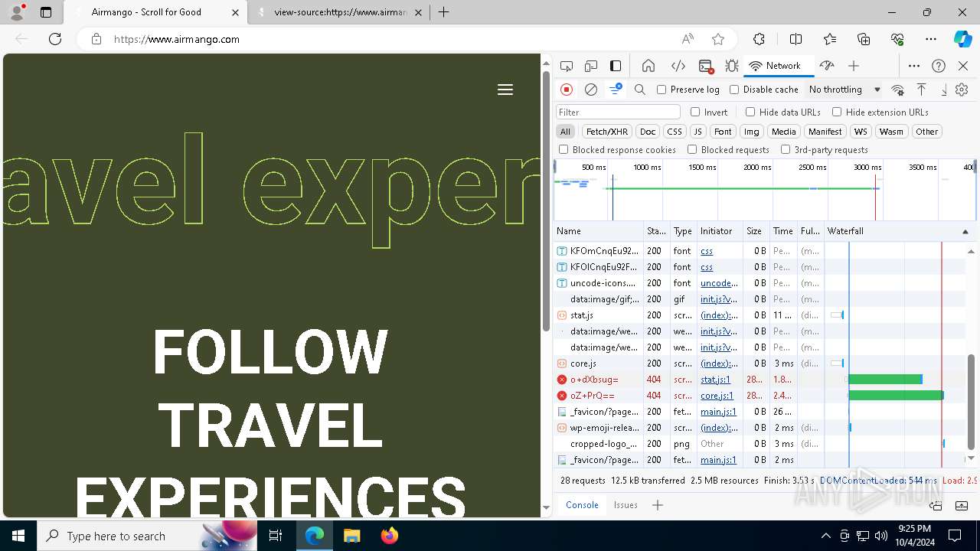
Task: Sort by Waterfall column arrow
Action: pos(965,231)
